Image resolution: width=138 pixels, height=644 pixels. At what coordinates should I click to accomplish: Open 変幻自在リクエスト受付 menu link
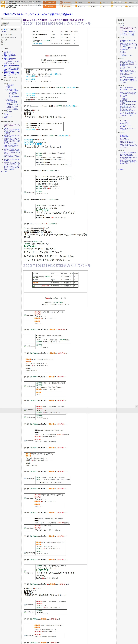[x=13, y=68]
